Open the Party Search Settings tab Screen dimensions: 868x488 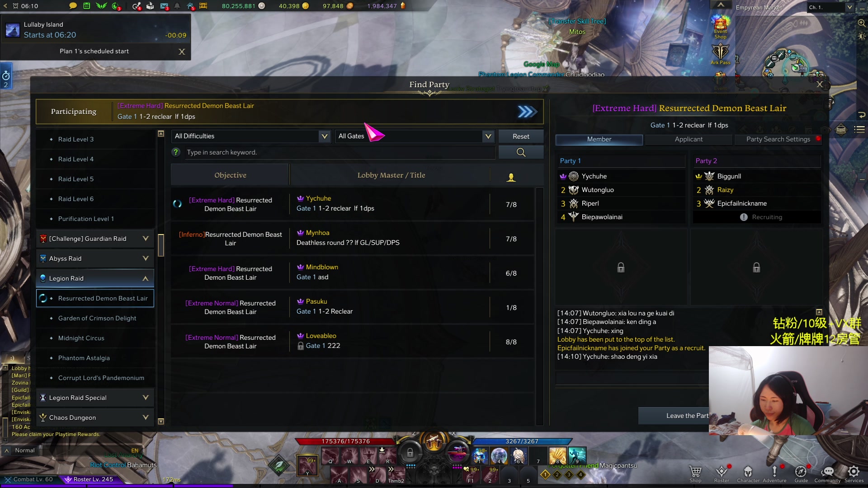click(x=778, y=140)
